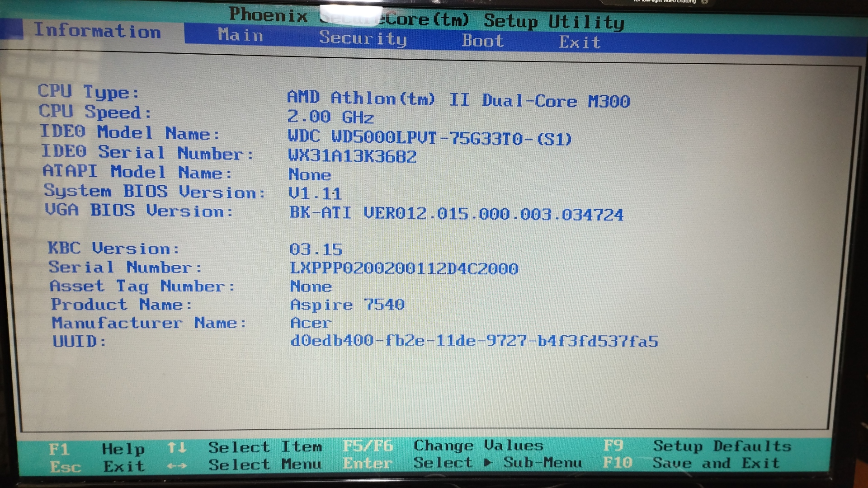Click the 03.15 KBC version value
Screen dimensions: 868x488
[316, 249]
